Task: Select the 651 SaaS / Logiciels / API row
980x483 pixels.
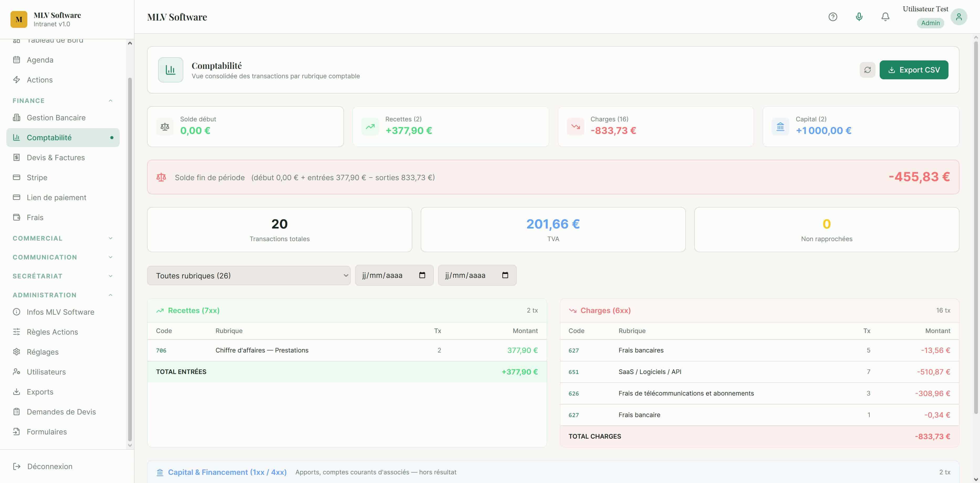Action: (759, 372)
